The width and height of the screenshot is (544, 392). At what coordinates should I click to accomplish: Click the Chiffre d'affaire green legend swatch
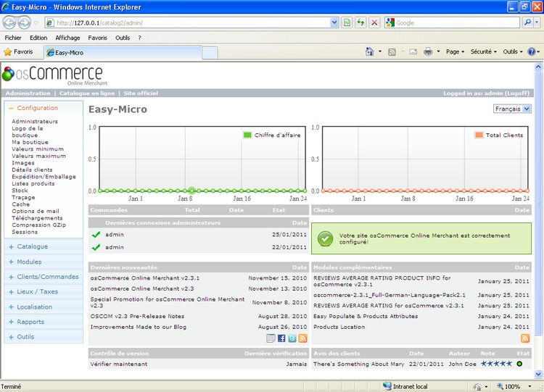pos(247,135)
